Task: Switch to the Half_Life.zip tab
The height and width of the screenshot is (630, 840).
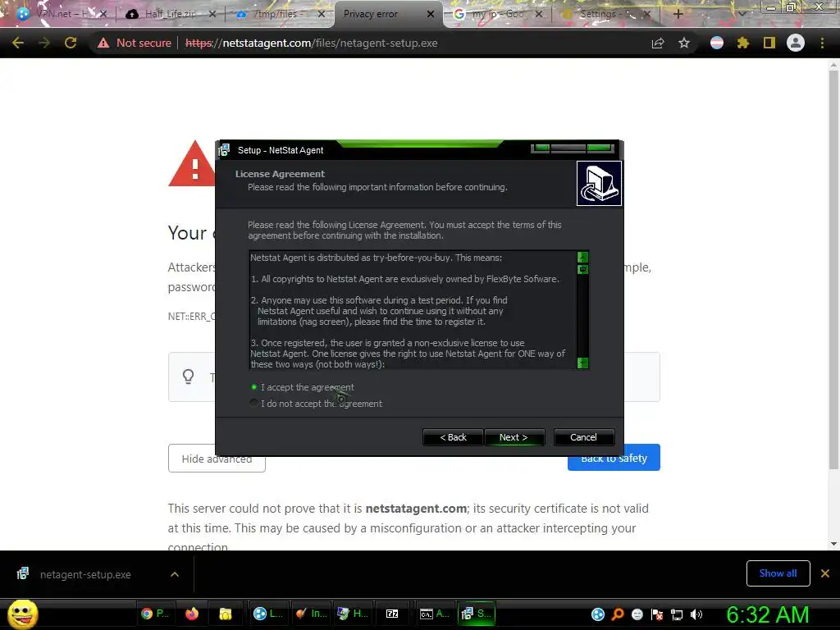Action: (x=171, y=14)
